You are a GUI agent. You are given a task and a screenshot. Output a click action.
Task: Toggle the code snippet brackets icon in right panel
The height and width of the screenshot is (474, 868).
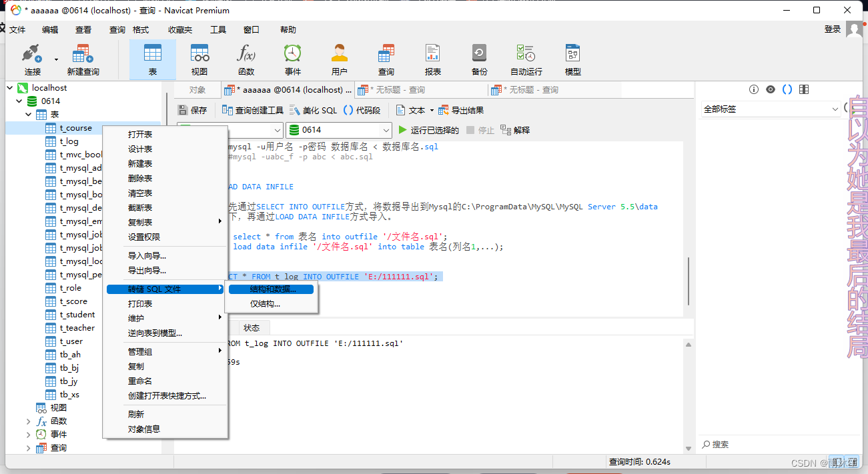tap(787, 89)
